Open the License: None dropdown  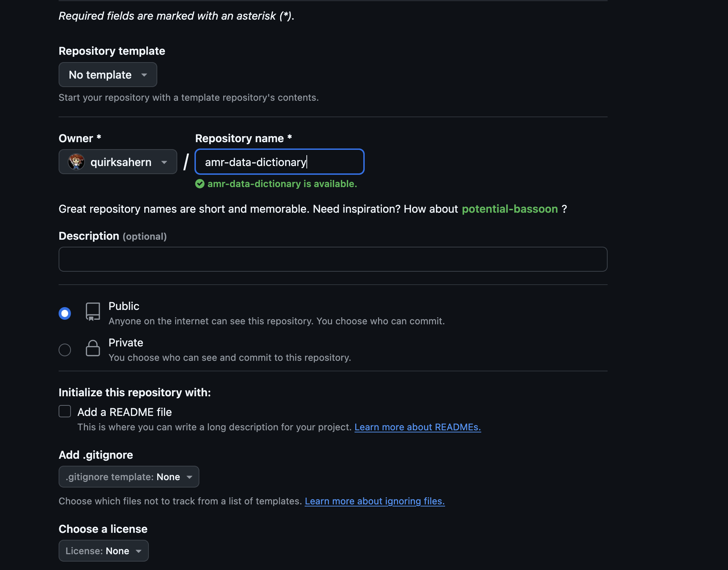point(104,551)
